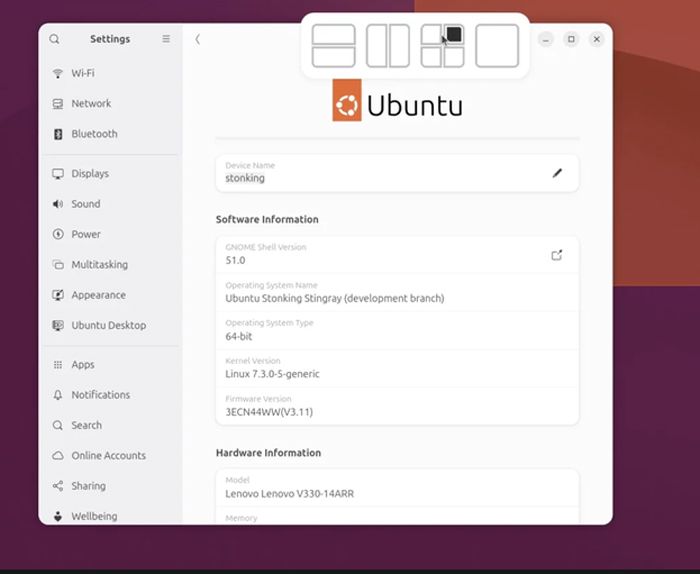Click the Multitasking icon in sidebar
Viewport: 700px width, 574px height.
(x=58, y=265)
